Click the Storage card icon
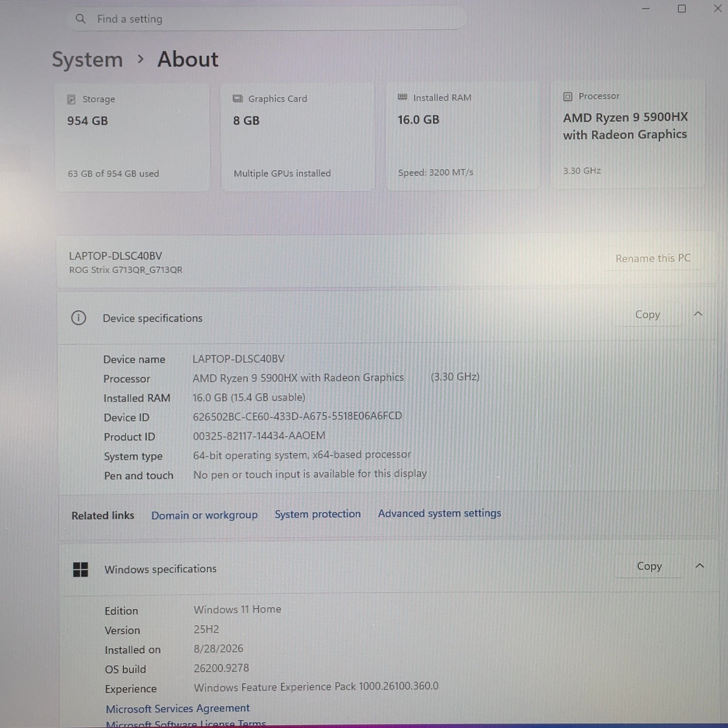This screenshot has width=728, height=728. 71,99
